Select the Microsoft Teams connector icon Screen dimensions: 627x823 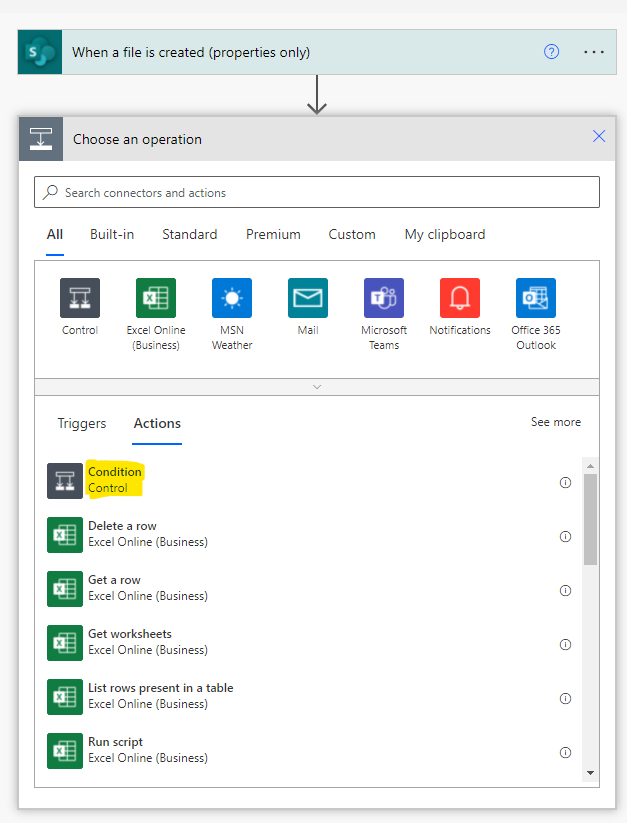point(384,298)
